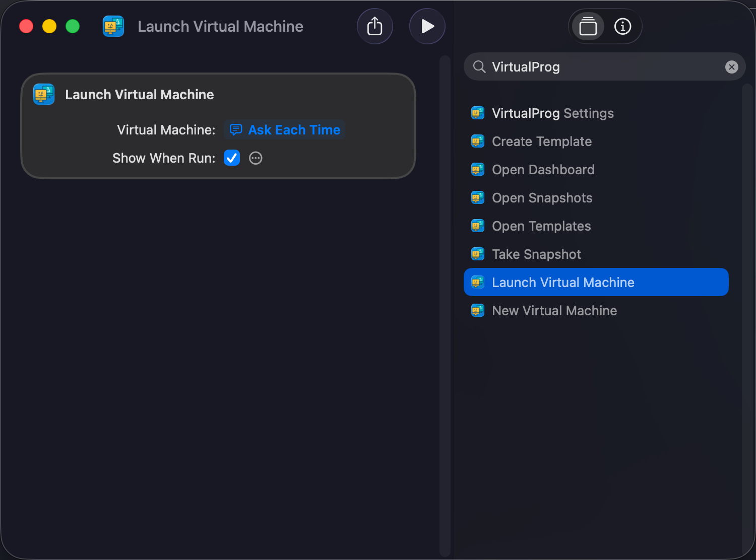
Task: Click the Launch Virtual Machine action icon
Action: (x=43, y=94)
